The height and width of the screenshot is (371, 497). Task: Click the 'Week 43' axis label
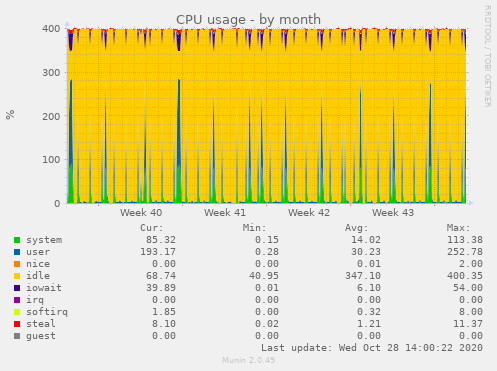[x=393, y=213]
